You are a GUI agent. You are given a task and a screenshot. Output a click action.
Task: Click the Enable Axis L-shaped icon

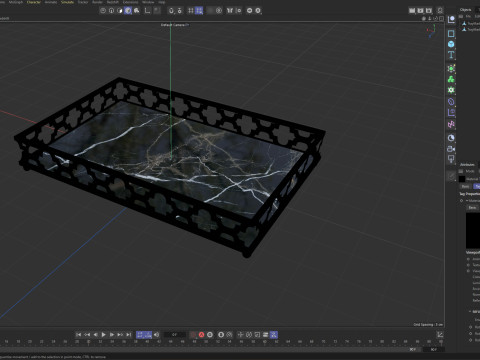pos(147,11)
